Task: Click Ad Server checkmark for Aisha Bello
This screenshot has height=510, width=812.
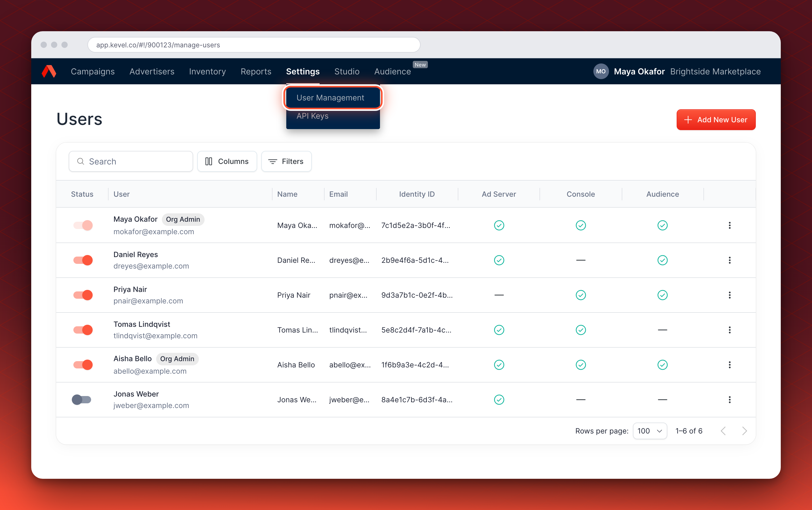Action: [499, 365]
